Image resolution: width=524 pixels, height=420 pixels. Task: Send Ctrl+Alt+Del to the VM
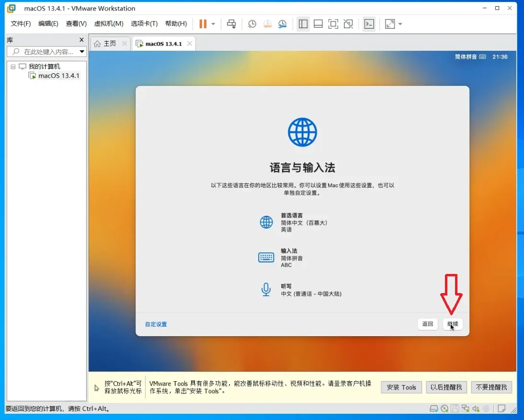tap(231, 24)
